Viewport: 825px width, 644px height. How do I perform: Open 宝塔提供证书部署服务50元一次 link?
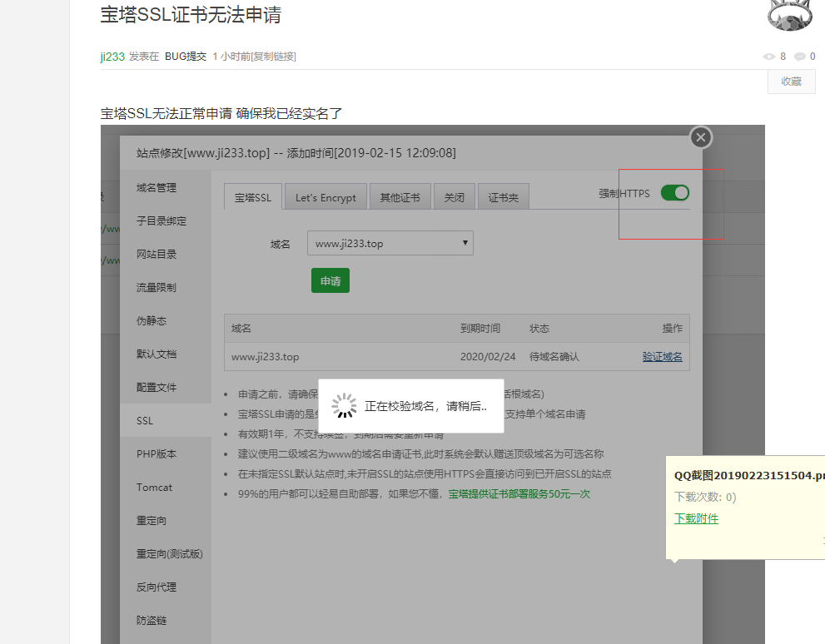(x=519, y=493)
